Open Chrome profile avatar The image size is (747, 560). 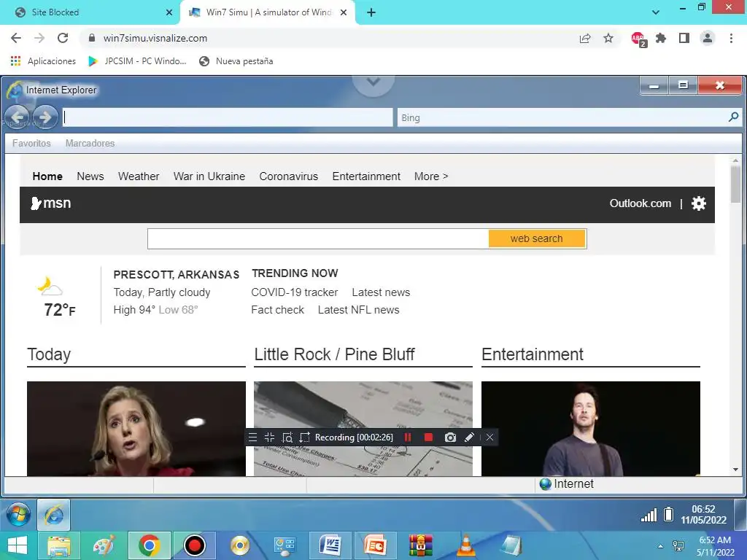tap(708, 38)
